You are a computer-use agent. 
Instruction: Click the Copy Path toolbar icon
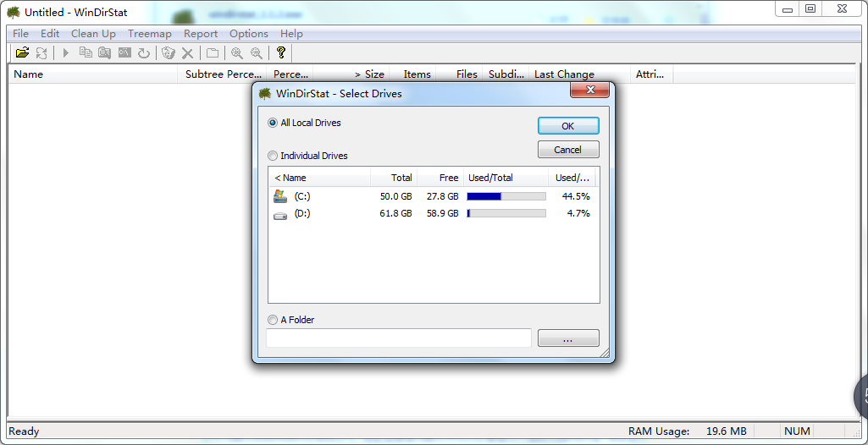pyautogui.click(x=86, y=53)
